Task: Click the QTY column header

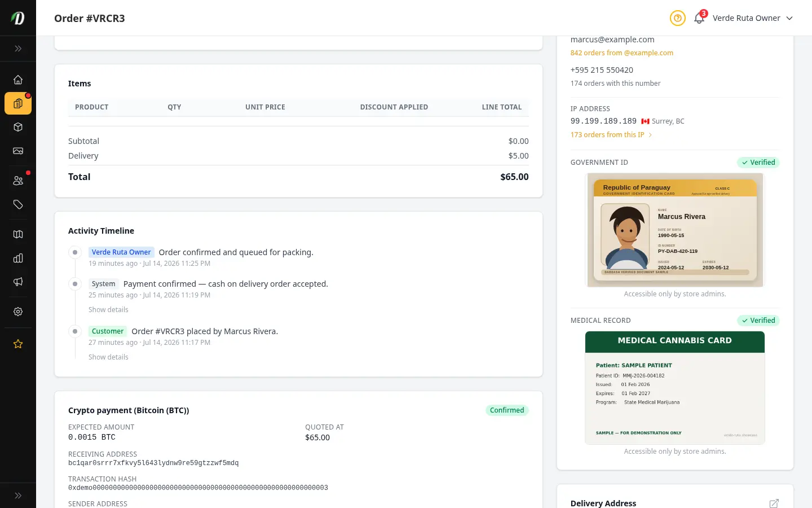Action: click(x=174, y=107)
